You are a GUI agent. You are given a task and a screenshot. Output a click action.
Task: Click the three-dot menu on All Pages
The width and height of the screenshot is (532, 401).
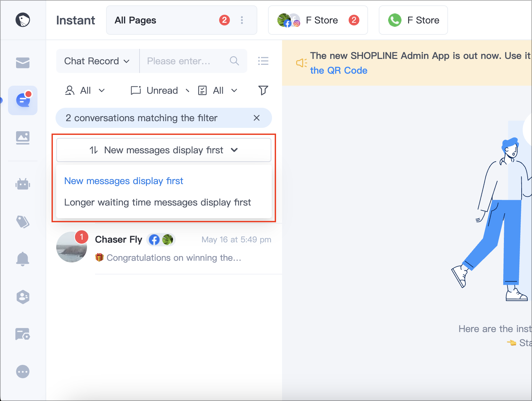click(242, 20)
